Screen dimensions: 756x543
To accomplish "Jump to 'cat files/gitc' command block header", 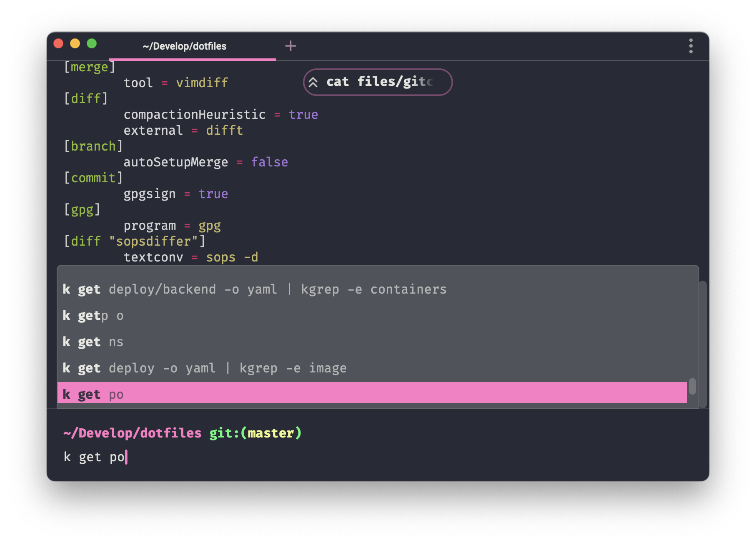I will (x=378, y=82).
